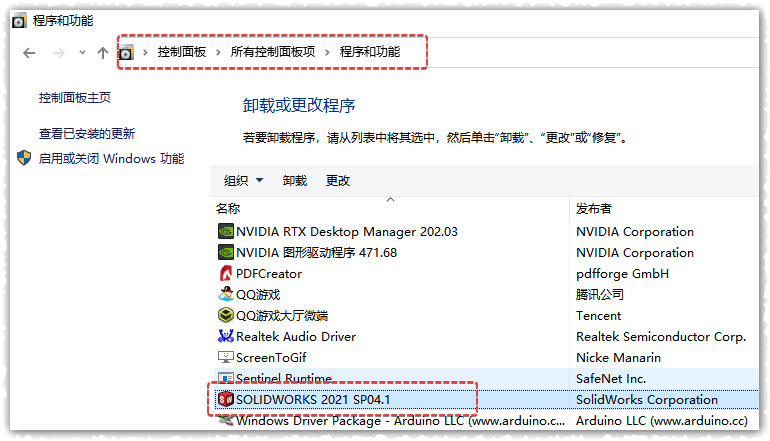Click publisher 腾讯公司 cell

(x=600, y=295)
